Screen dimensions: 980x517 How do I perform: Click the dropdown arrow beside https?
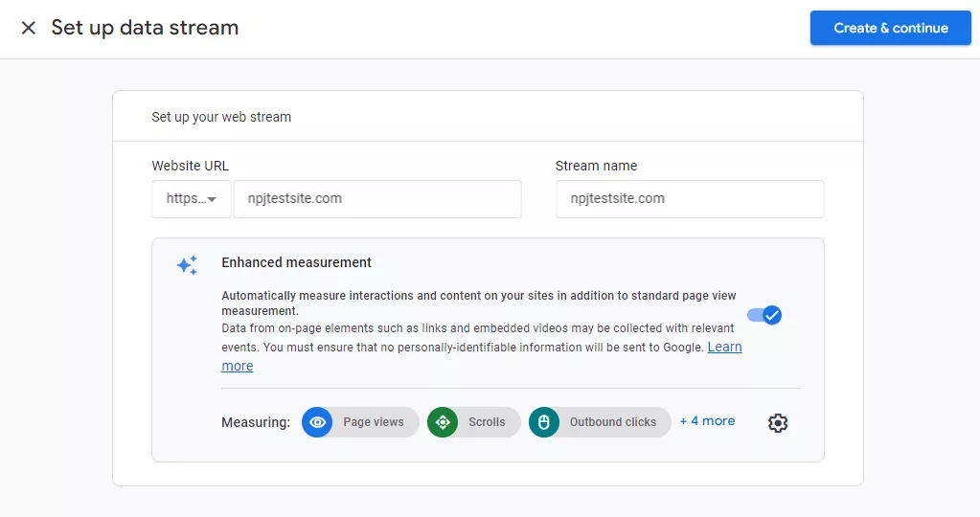click(x=212, y=199)
